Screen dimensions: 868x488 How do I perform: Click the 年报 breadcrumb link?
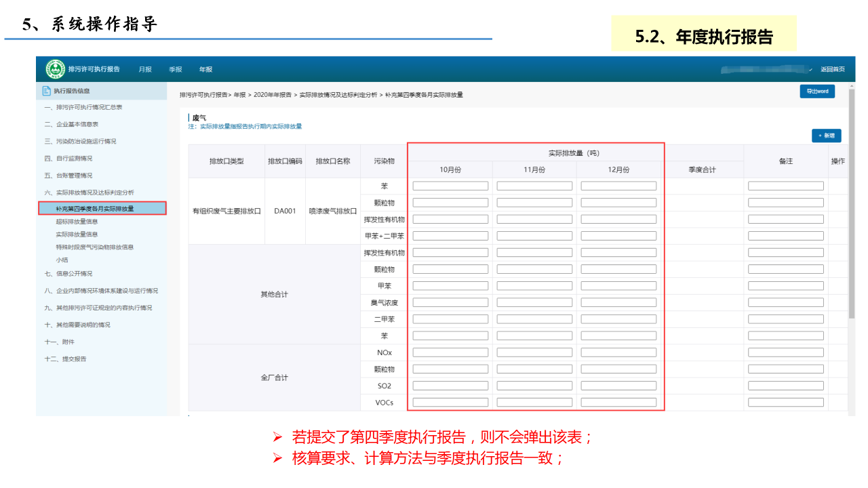point(240,95)
